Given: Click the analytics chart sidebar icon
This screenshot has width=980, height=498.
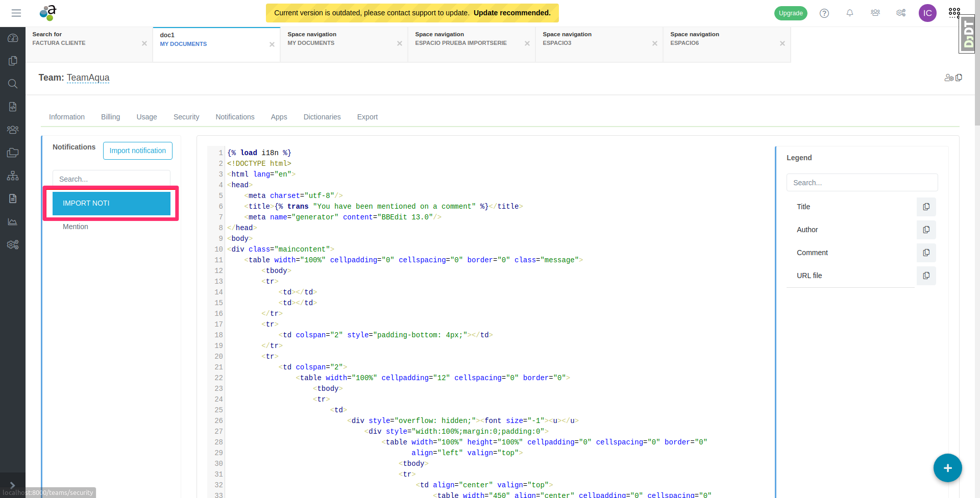Looking at the screenshot, I should (x=13, y=221).
